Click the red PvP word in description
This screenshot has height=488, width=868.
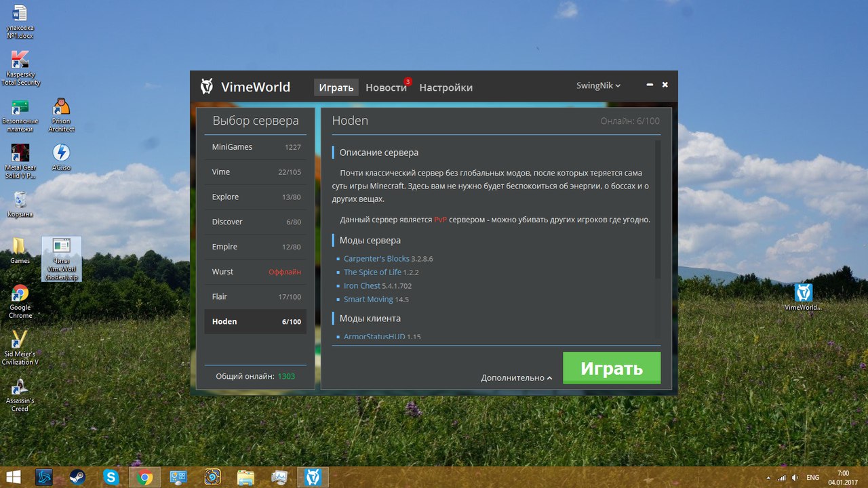tap(440, 220)
